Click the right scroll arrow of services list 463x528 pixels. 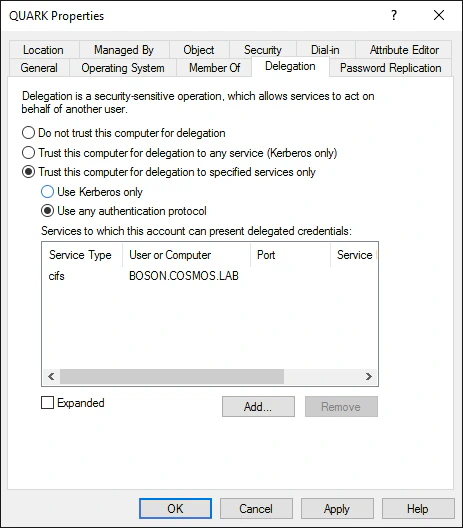click(369, 376)
